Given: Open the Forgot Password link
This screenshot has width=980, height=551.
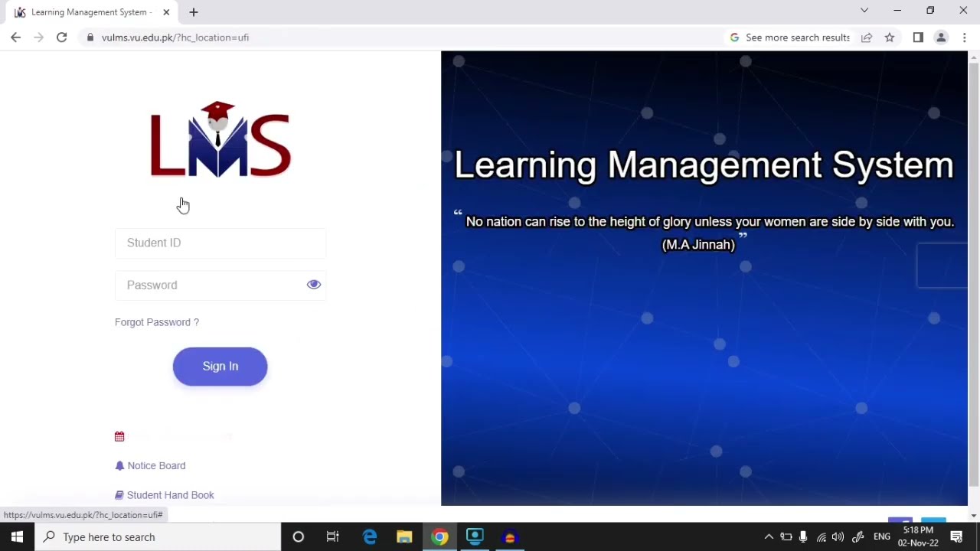Looking at the screenshot, I should [x=157, y=322].
